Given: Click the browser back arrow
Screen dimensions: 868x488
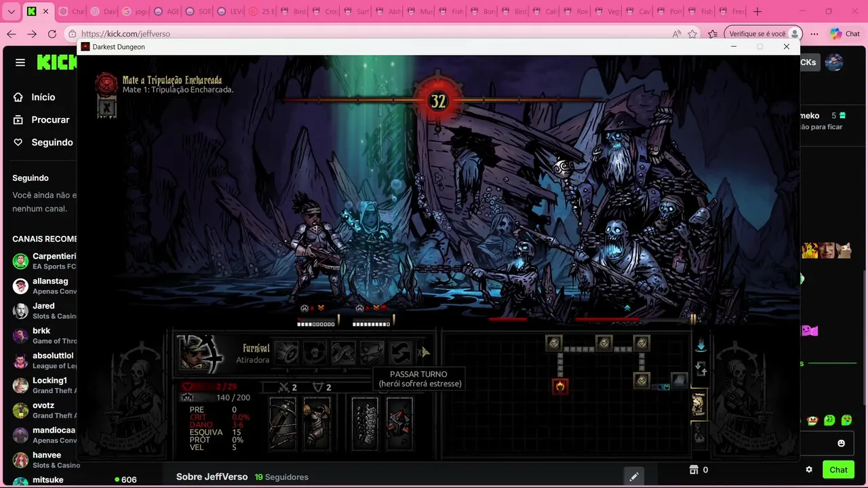Looking at the screenshot, I should [12, 34].
